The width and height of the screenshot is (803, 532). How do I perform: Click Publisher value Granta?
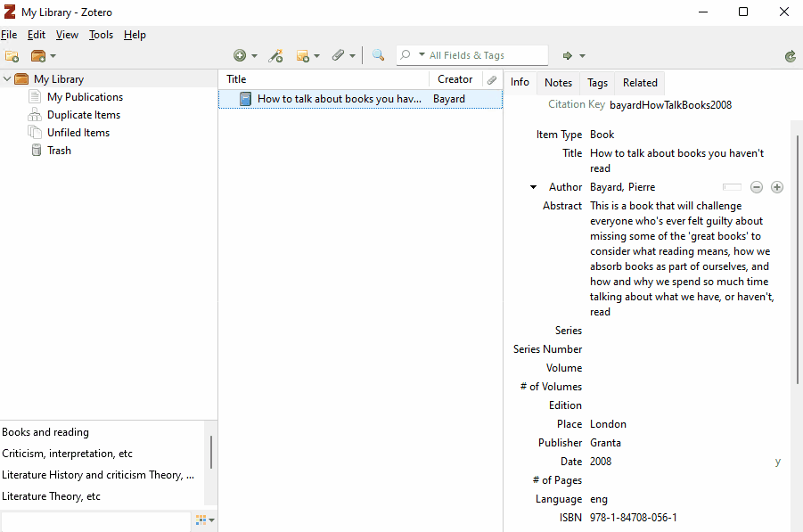(605, 443)
